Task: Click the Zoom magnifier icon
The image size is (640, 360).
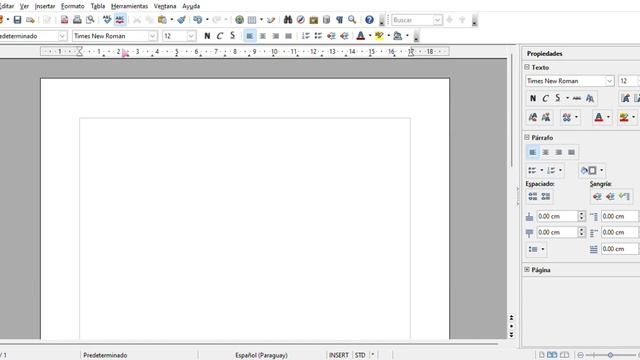Action: click(352, 20)
